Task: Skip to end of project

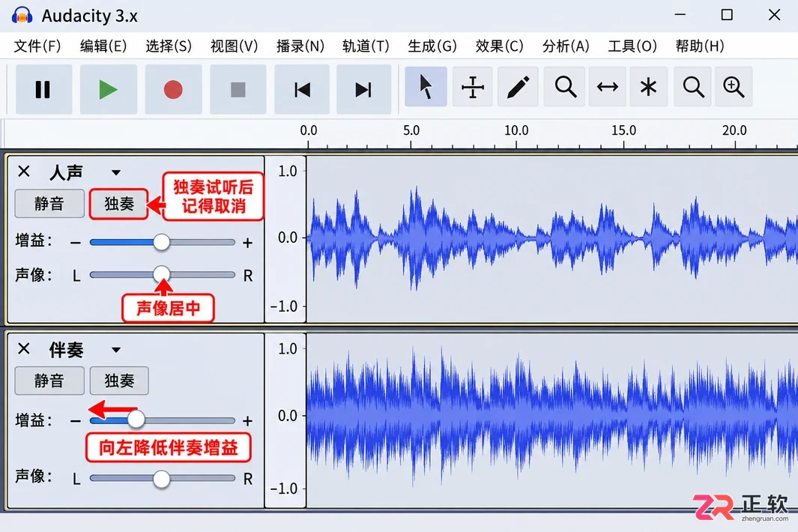Action: 363,90
